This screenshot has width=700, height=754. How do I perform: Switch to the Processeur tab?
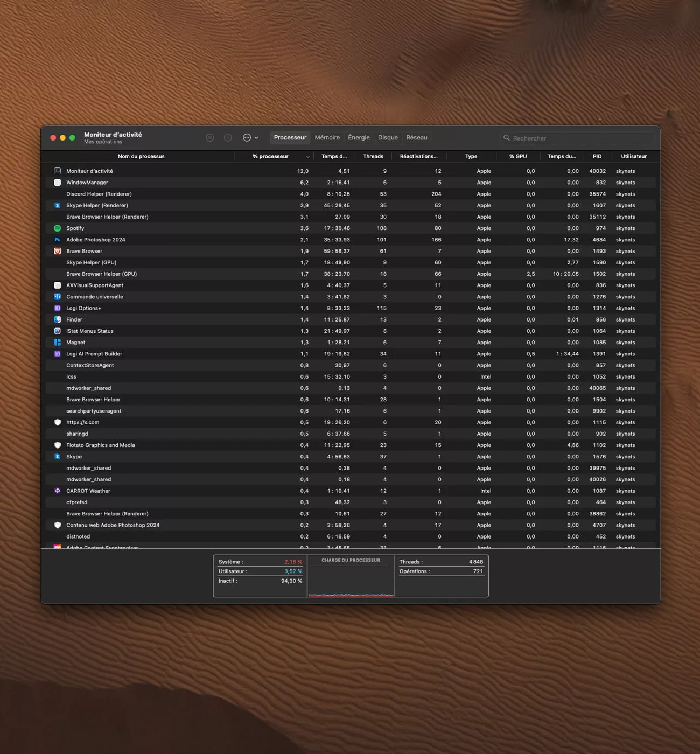tap(290, 138)
